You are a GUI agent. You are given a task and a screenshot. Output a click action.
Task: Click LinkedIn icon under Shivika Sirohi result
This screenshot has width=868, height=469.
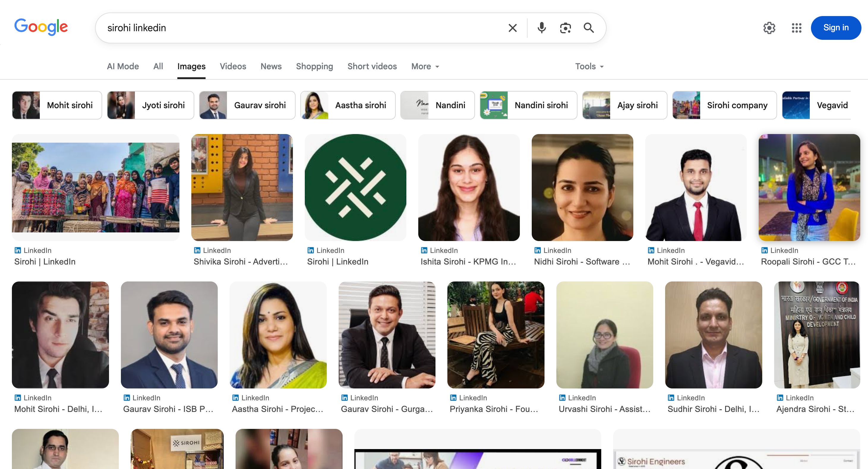tap(197, 250)
